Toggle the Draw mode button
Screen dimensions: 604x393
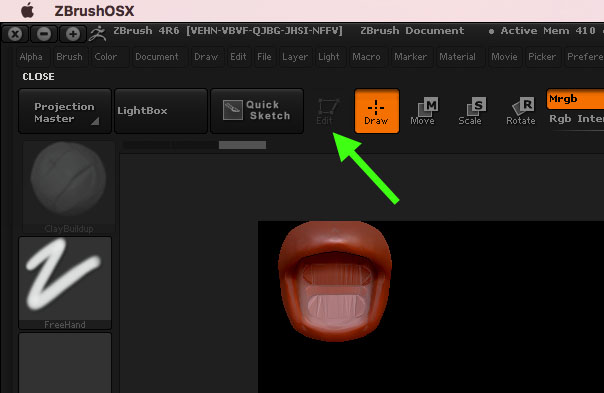pos(376,111)
